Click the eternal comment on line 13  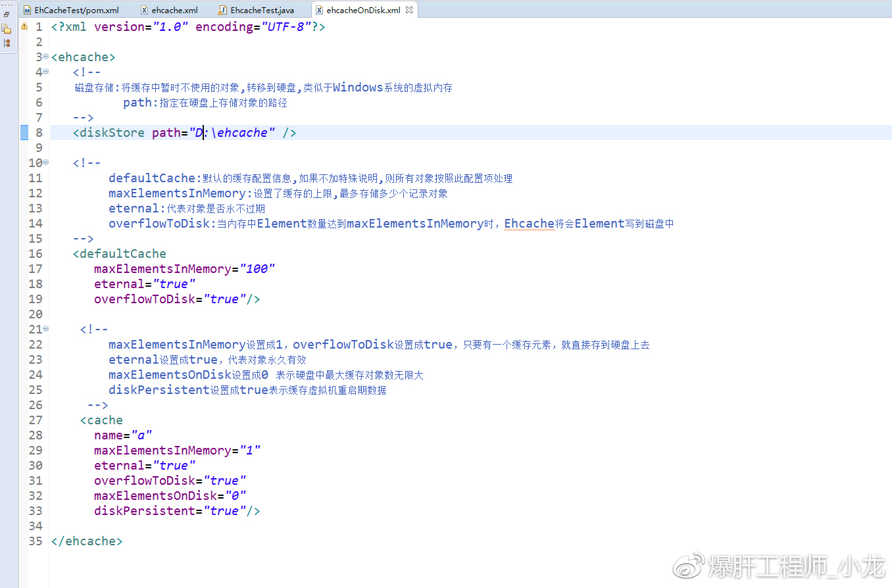[187, 208]
